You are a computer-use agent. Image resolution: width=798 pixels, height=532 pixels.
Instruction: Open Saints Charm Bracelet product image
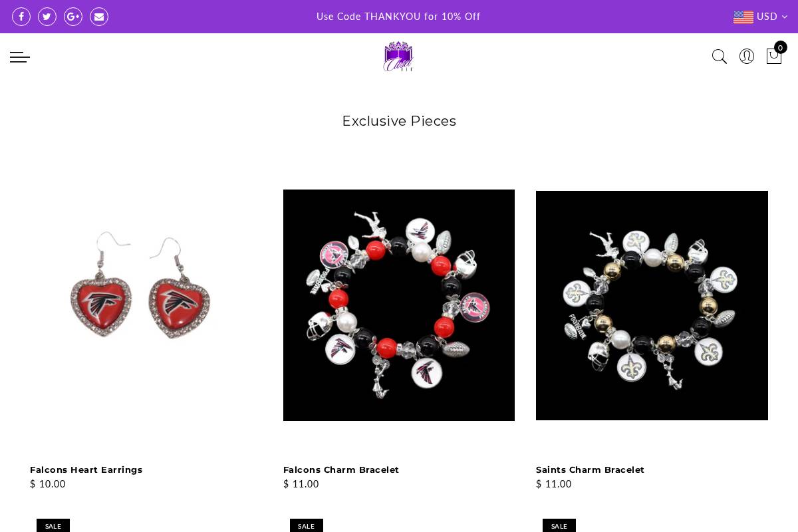(652, 305)
